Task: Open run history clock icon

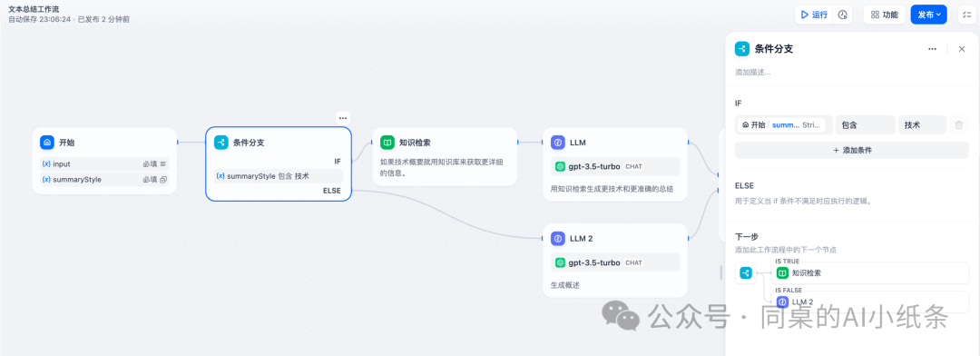Action: tap(842, 15)
